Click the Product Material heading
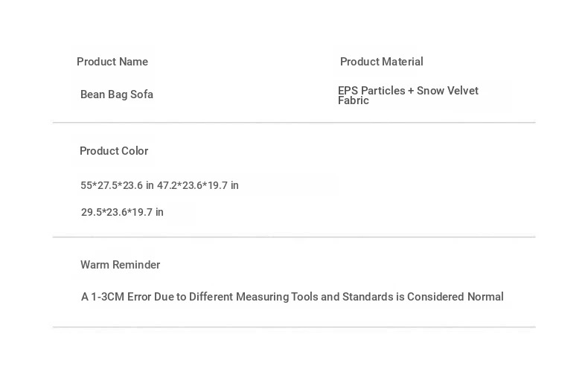 (x=381, y=62)
